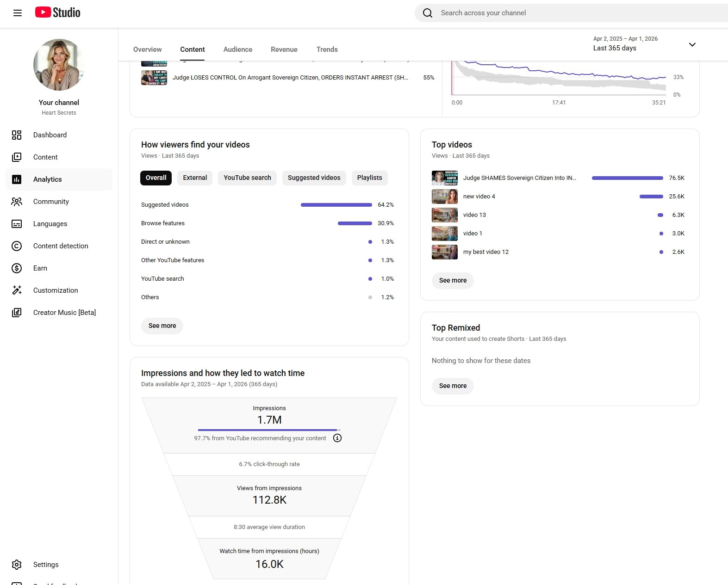Viewport: 728px width, 585px height.
Task: Open Creator Music Beta
Action: pos(64,313)
